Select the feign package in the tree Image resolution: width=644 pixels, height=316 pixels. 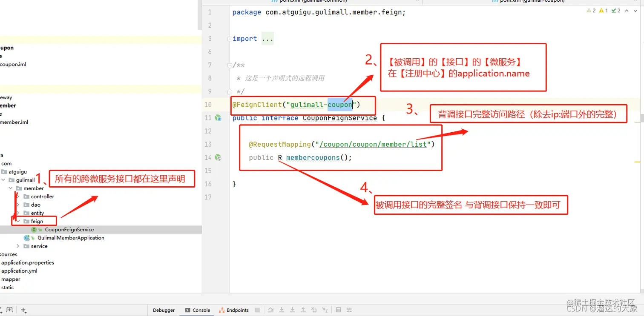pyautogui.click(x=37, y=221)
